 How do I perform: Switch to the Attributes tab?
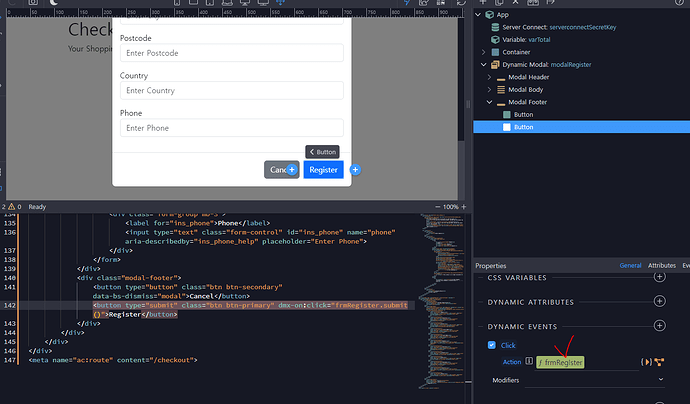(662, 266)
